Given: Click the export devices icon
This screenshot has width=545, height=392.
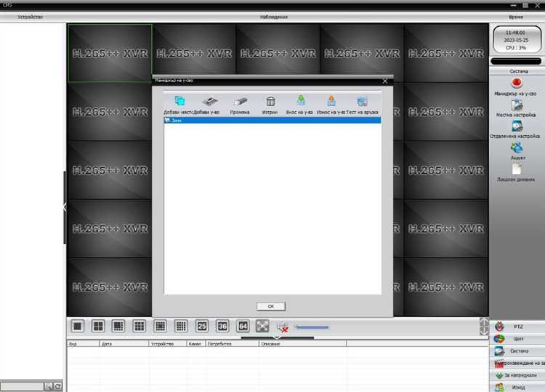Looking at the screenshot, I should coord(331,101).
